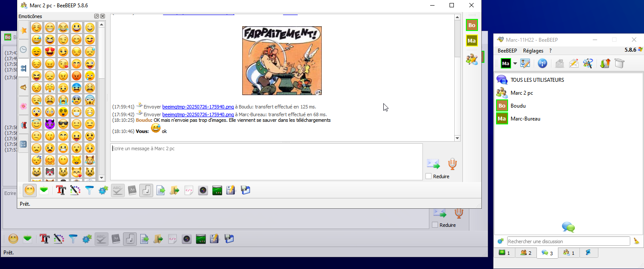Switch to the star favorites emoticon tab
Image resolution: width=644 pixels, height=269 pixels.
24,31
